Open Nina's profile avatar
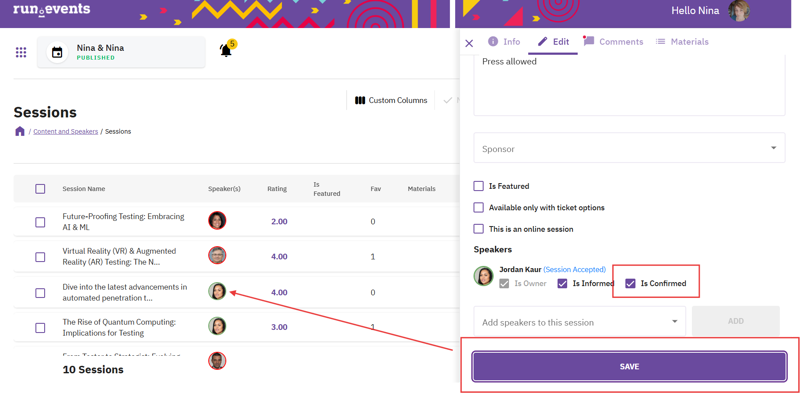 (739, 11)
